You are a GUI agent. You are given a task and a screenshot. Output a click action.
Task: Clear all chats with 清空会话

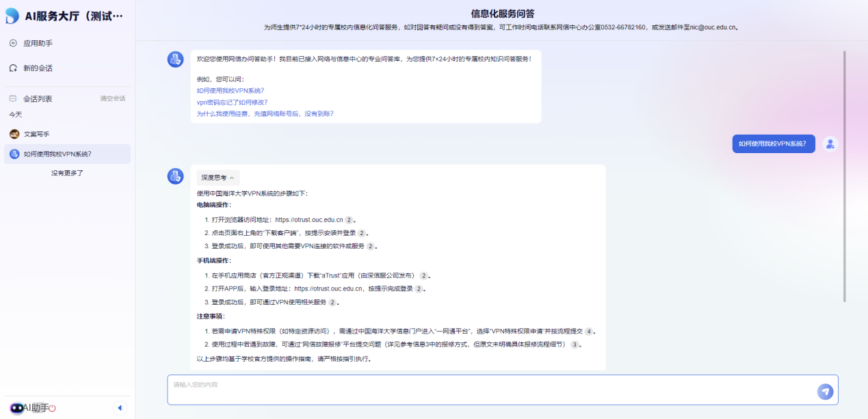(x=112, y=98)
